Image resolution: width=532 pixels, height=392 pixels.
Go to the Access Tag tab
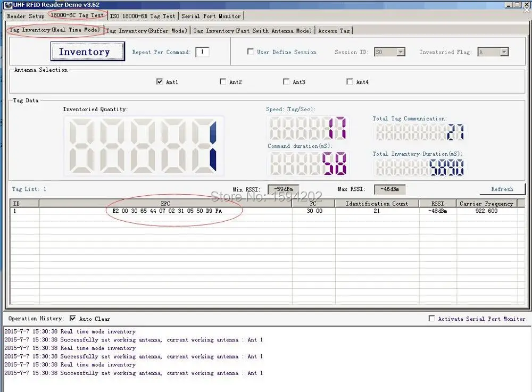334,31
